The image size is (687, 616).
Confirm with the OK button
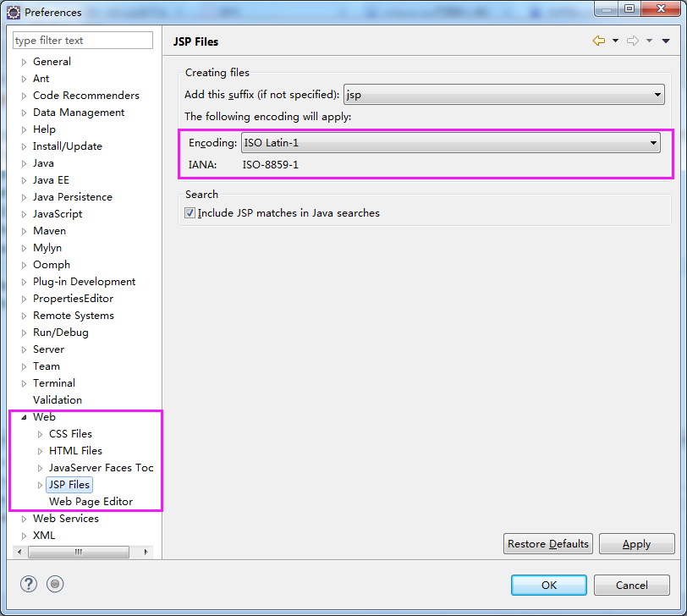tap(548, 585)
